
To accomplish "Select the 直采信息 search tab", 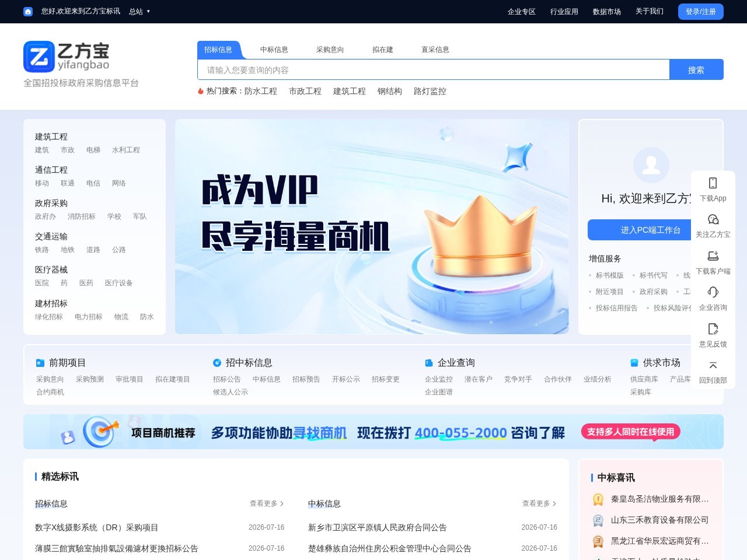I will (x=435, y=50).
